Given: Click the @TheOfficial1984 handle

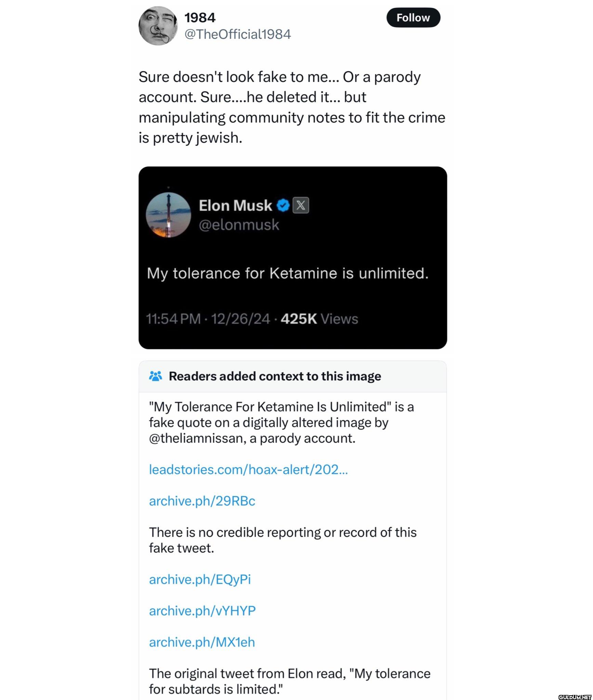Looking at the screenshot, I should coord(238,34).
